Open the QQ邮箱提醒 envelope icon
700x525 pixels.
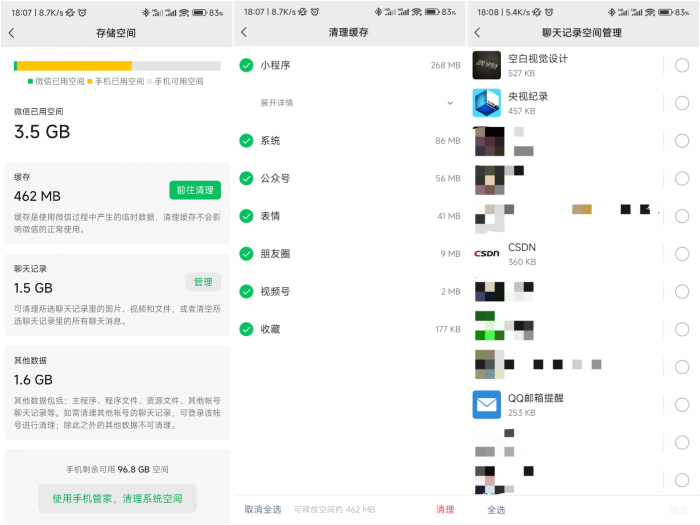click(487, 404)
